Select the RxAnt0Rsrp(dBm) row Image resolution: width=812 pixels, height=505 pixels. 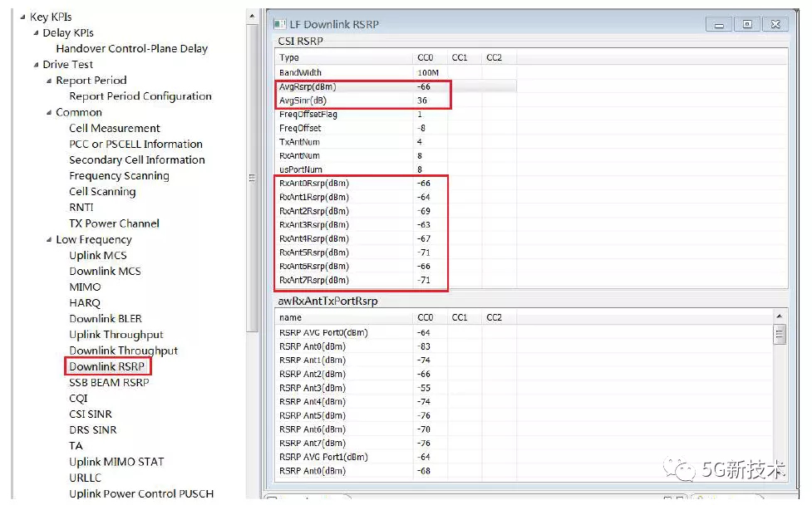(396, 184)
